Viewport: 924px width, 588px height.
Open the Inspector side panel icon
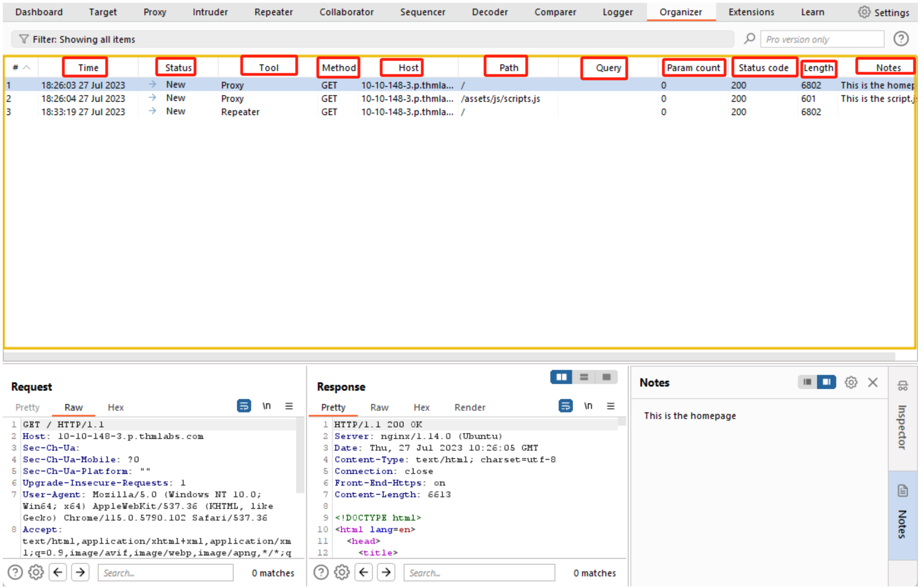coord(902,386)
